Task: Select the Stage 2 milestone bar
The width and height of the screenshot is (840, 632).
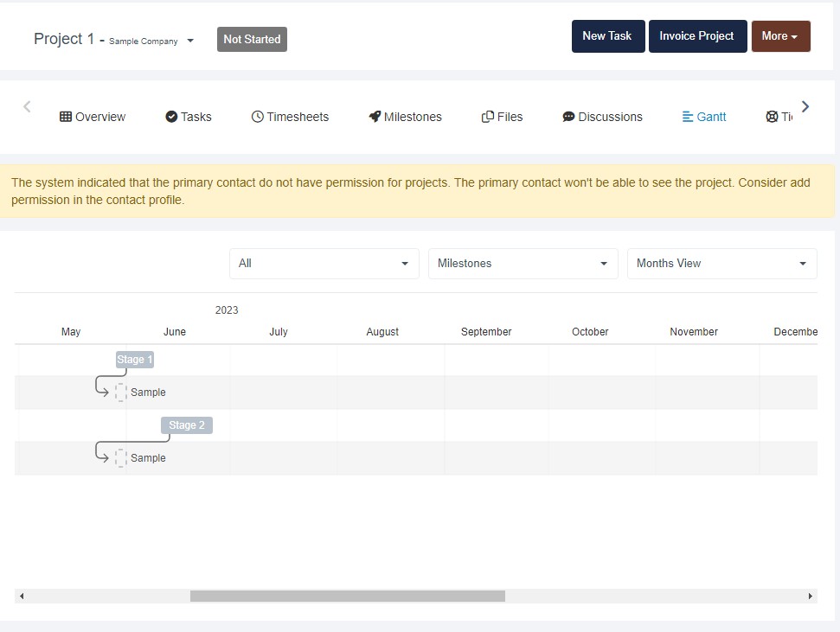Action: (x=187, y=425)
